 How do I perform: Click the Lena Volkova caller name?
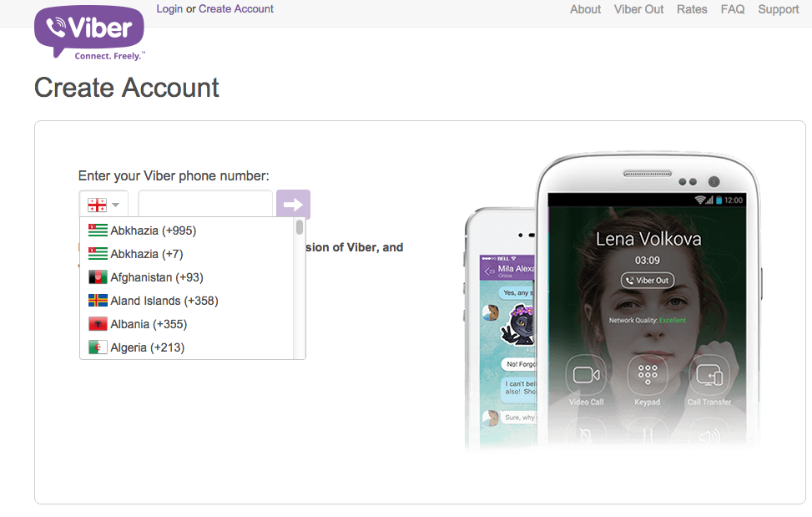tap(648, 239)
